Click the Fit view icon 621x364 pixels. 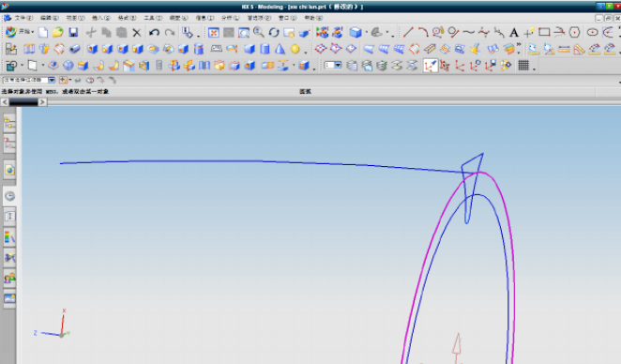click(x=214, y=33)
